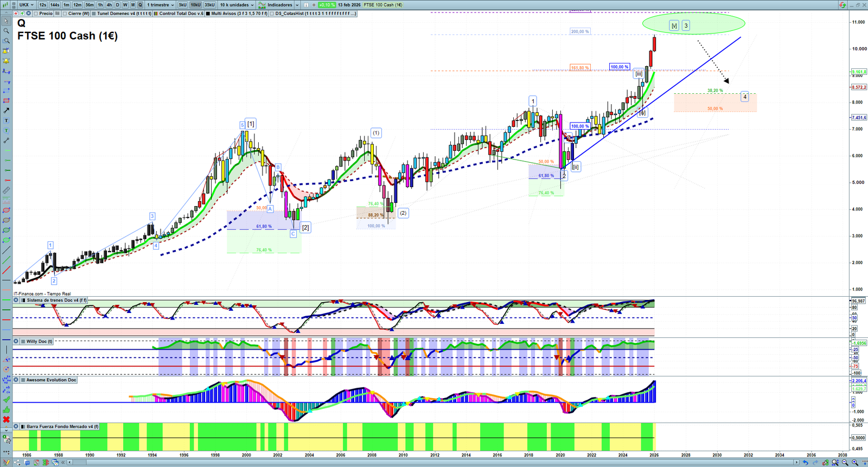Click the red X delete tool
The image size is (868, 467).
[x=7, y=419]
